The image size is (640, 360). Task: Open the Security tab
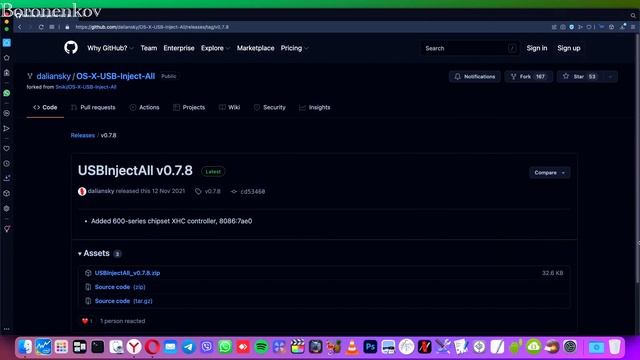click(x=270, y=107)
